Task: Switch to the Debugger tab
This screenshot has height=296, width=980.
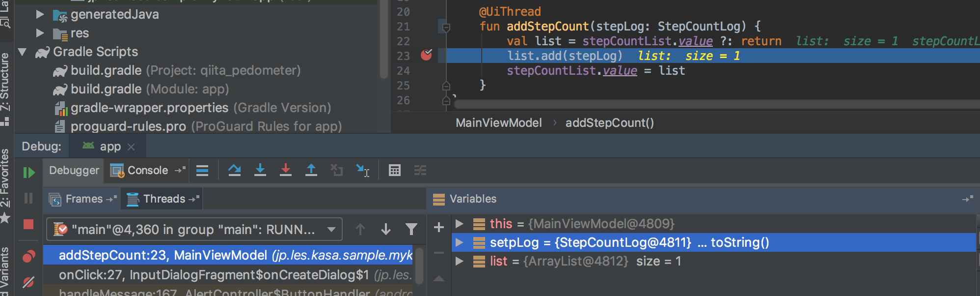Action: pos(74,171)
